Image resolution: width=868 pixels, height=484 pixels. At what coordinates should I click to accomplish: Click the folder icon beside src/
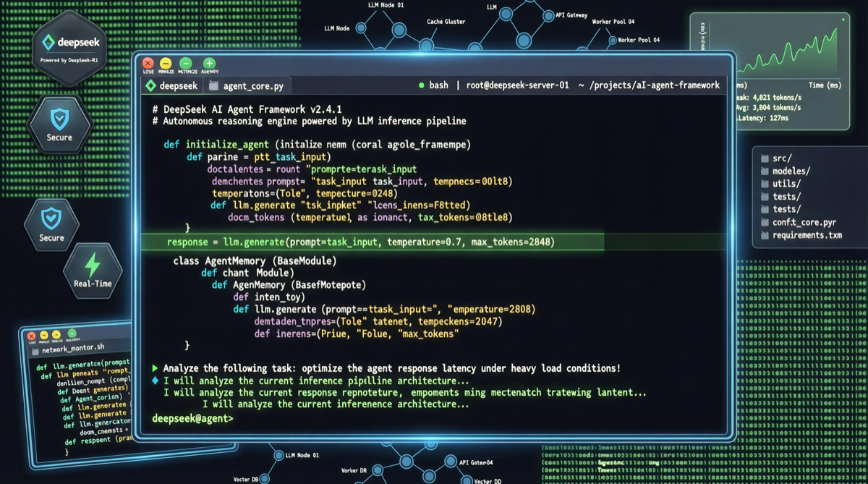765,158
